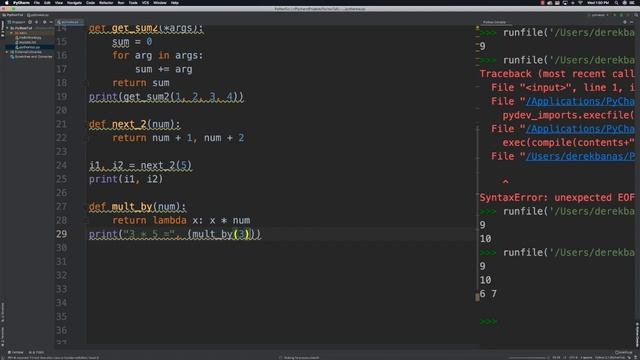640x360 pixels.
Task: Click the mult_by function definition on line 27
Action: [x=132, y=207]
